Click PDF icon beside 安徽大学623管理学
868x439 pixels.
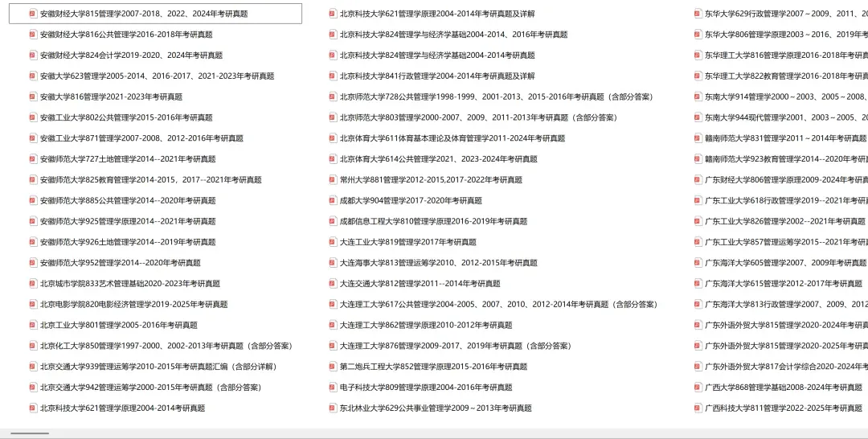33,76
